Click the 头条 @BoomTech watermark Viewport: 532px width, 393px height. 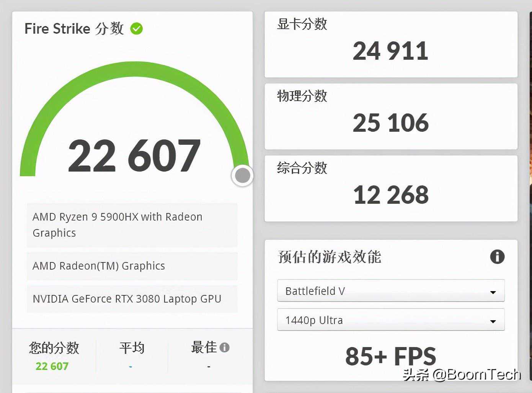tap(462, 374)
